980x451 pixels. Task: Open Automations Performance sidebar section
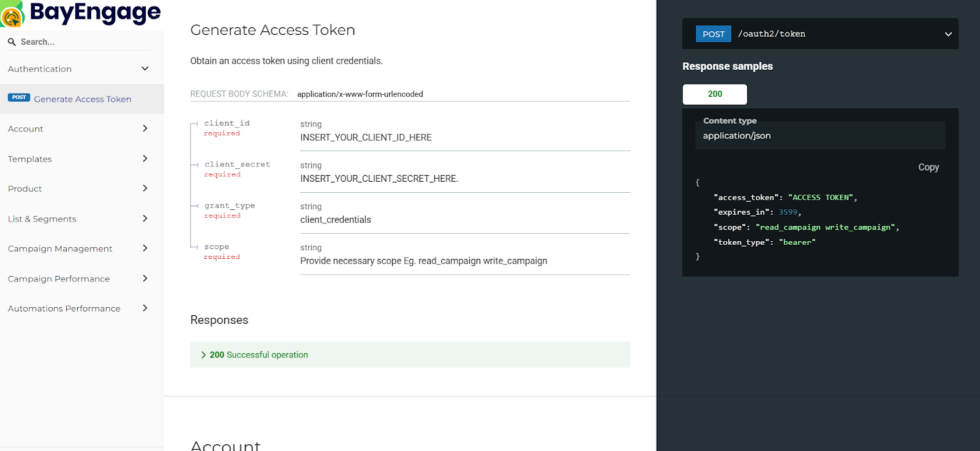(x=64, y=309)
